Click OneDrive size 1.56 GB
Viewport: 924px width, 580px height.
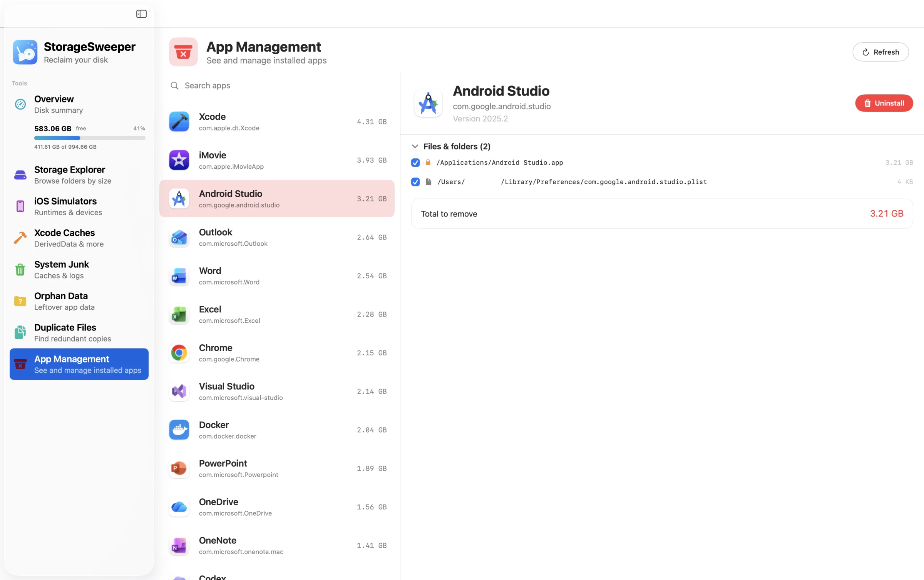tap(372, 507)
